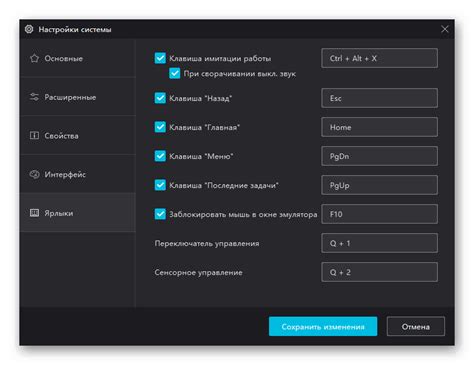Click the Esc shortcut field

tap(379, 98)
